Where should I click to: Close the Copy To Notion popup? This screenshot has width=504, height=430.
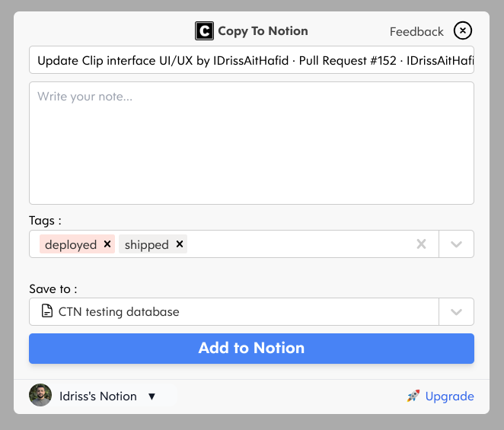[463, 30]
